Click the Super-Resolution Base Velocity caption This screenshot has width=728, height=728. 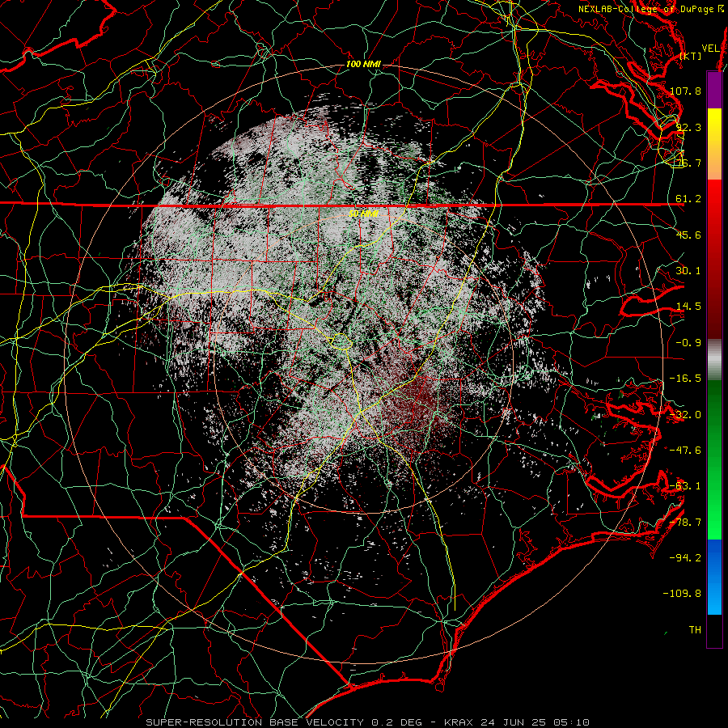pyautogui.click(x=368, y=722)
